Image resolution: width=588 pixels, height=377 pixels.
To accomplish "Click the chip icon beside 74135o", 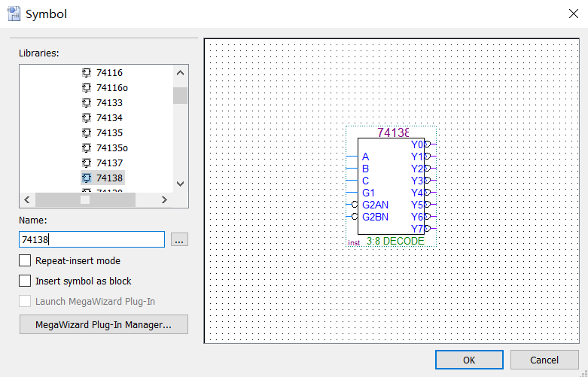I will pyautogui.click(x=87, y=148).
